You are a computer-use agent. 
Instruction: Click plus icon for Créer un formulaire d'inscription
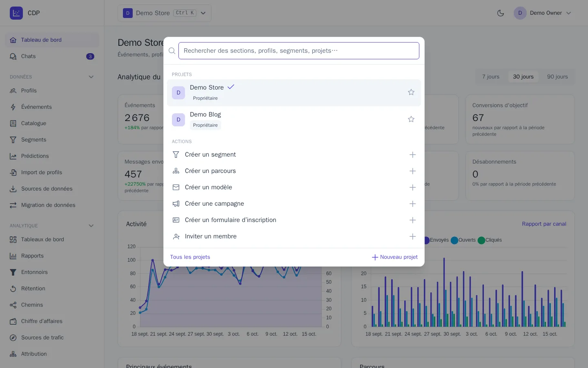point(413,220)
